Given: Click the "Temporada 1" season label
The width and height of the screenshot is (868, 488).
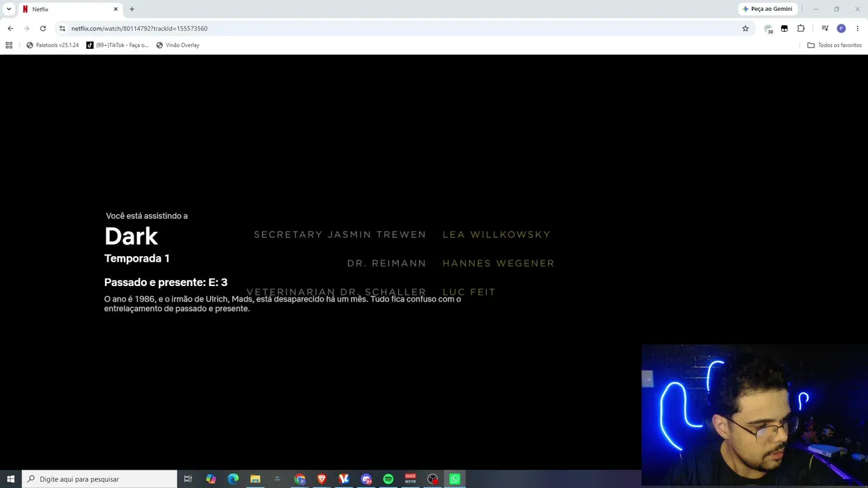Looking at the screenshot, I should click(x=137, y=258).
